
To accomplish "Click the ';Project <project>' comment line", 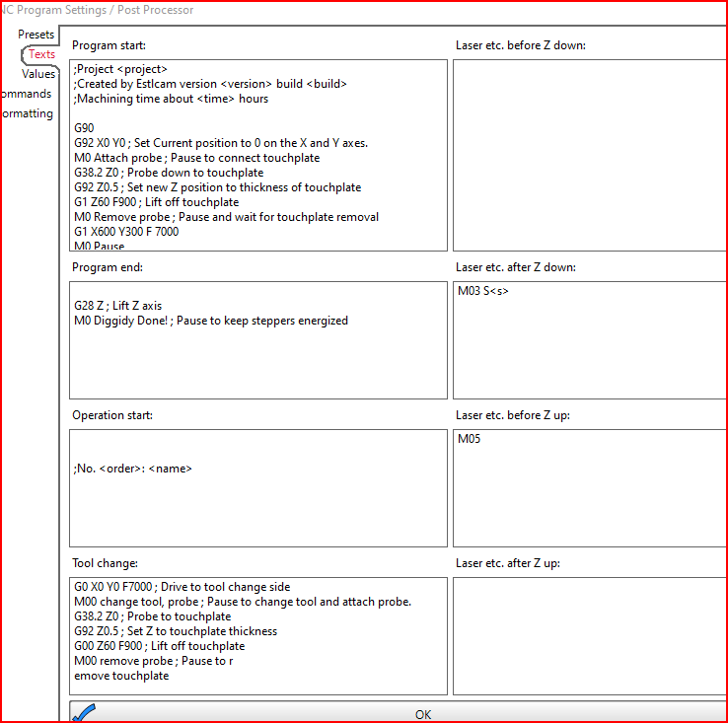I will tap(120, 69).
